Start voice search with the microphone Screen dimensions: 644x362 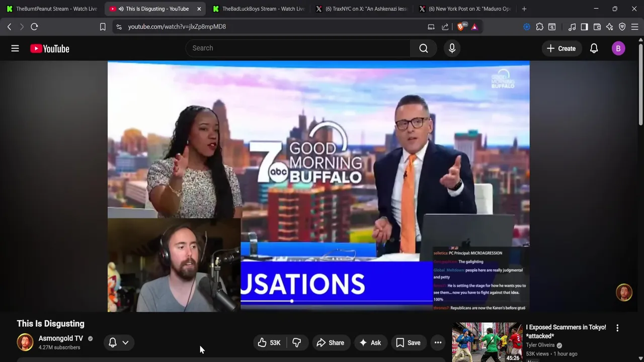tap(452, 48)
